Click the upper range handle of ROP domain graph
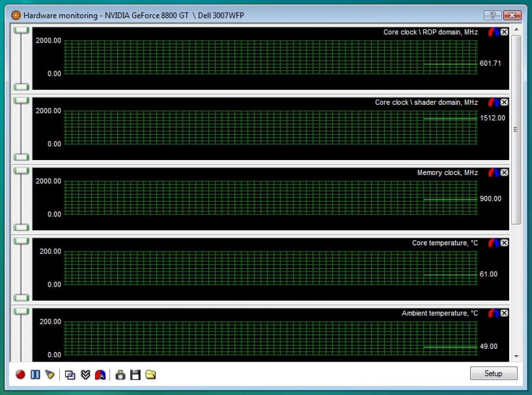Viewport: 532px width, 395px height. coord(21,30)
